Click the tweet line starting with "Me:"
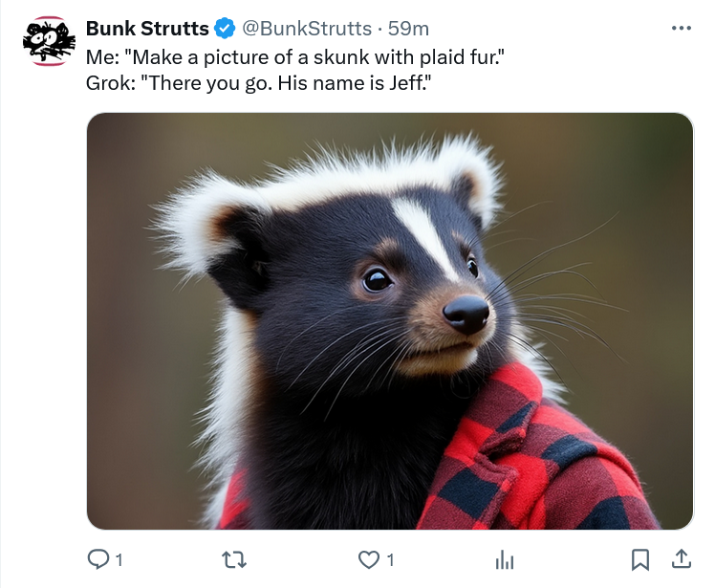 [295, 57]
